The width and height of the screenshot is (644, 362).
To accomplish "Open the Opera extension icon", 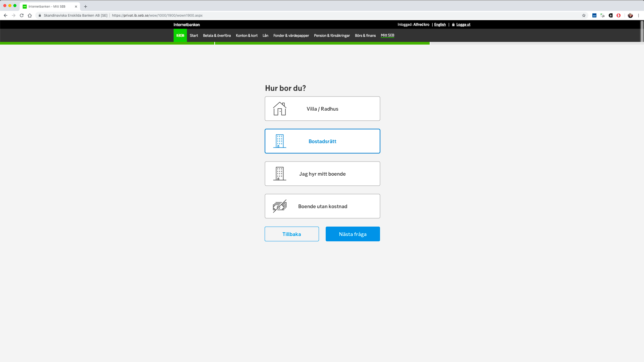I will click(x=619, y=15).
